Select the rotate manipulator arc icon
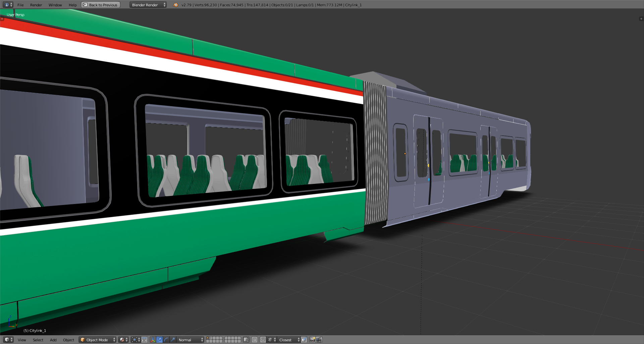Viewport: 644px width, 344px height. (x=166, y=340)
